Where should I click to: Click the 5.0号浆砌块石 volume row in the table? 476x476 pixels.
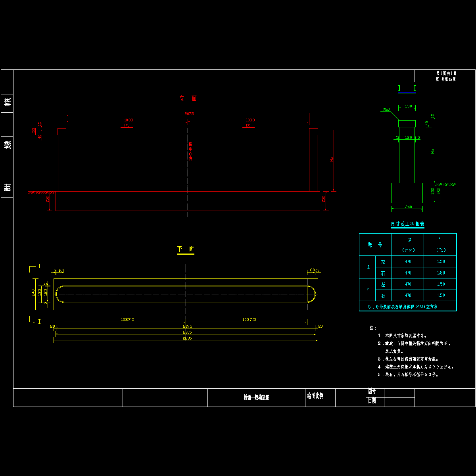(x=408, y=306)
